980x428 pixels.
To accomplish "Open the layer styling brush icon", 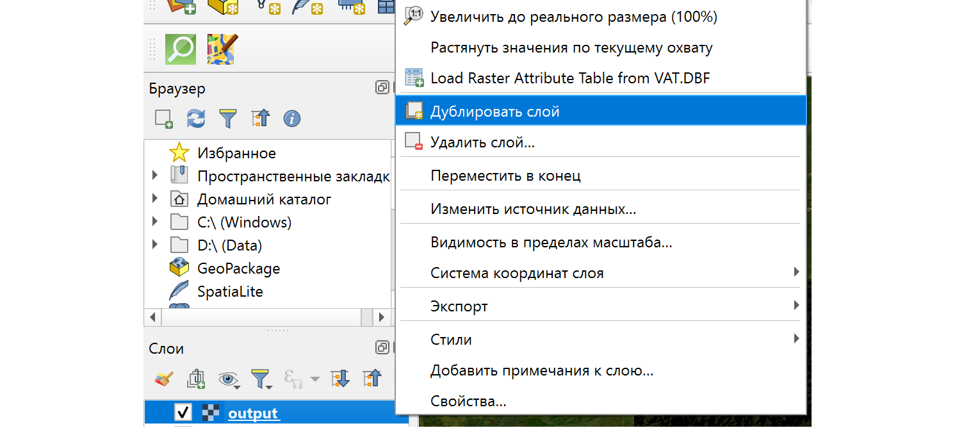I will [x=164, y=379].
